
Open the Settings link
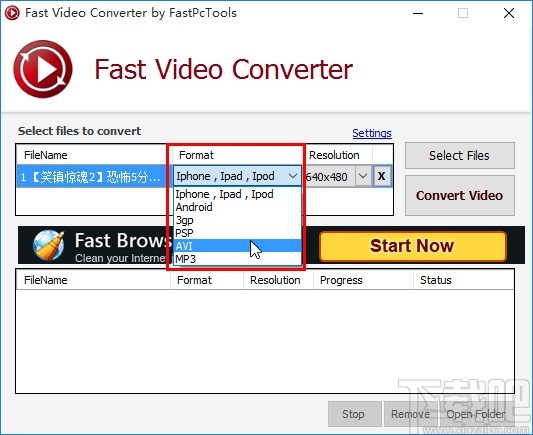[x=372, y=133]
